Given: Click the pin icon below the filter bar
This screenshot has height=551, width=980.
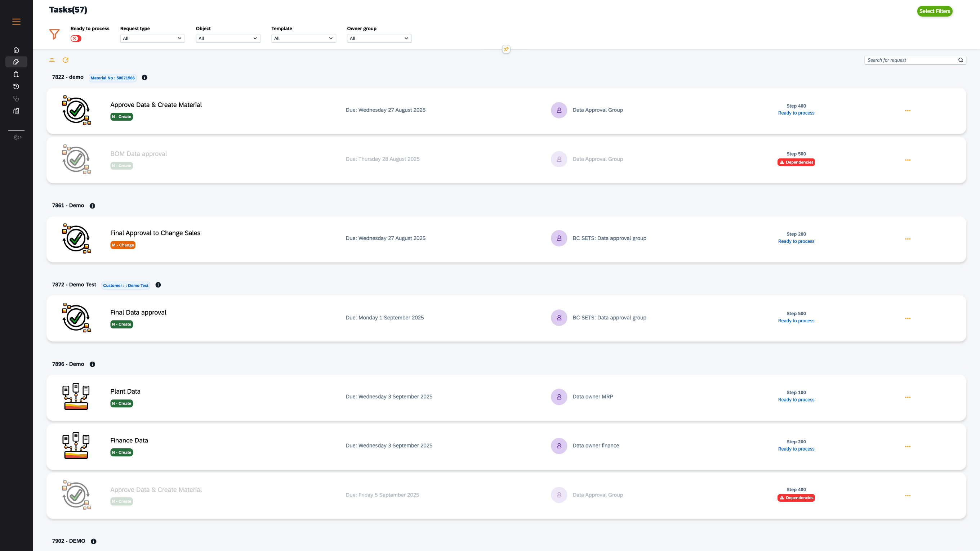Looking at the screenshot, I should pos(506,49).
